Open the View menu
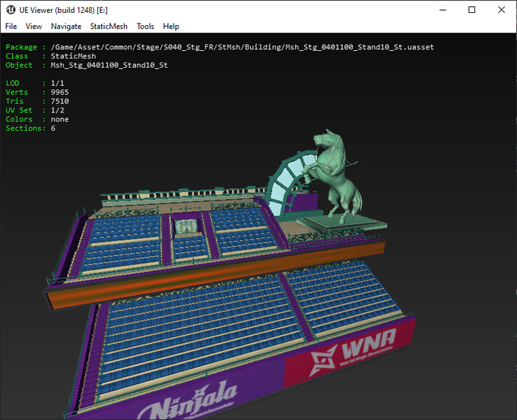The image size is (517, 420). 33,26
